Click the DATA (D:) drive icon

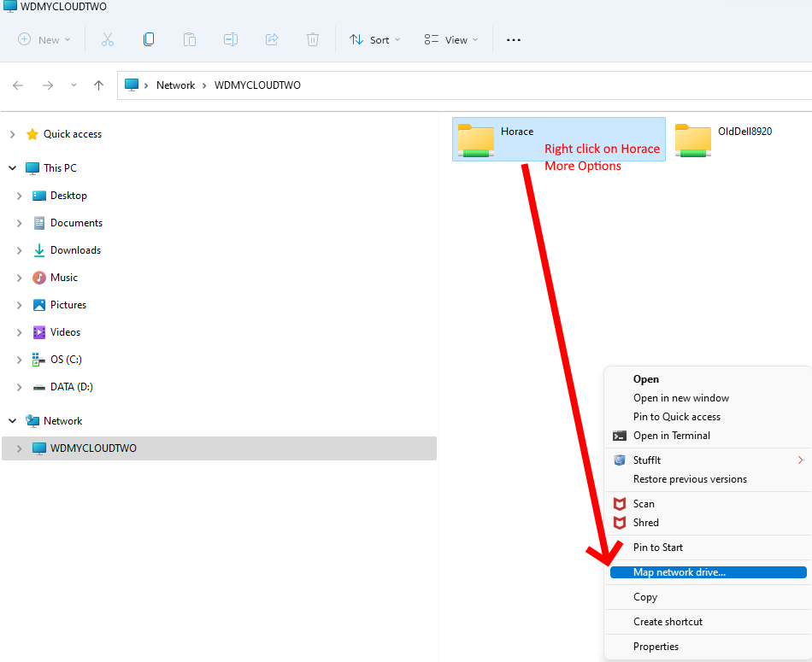click(x=38, y=387)
